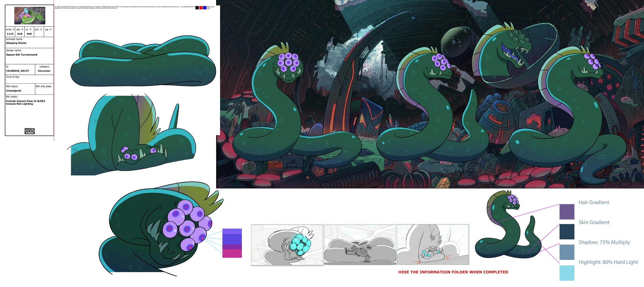Select the magenta band in eye palette
The width and height of the screenshot is (644, 287).
[232, 253]
